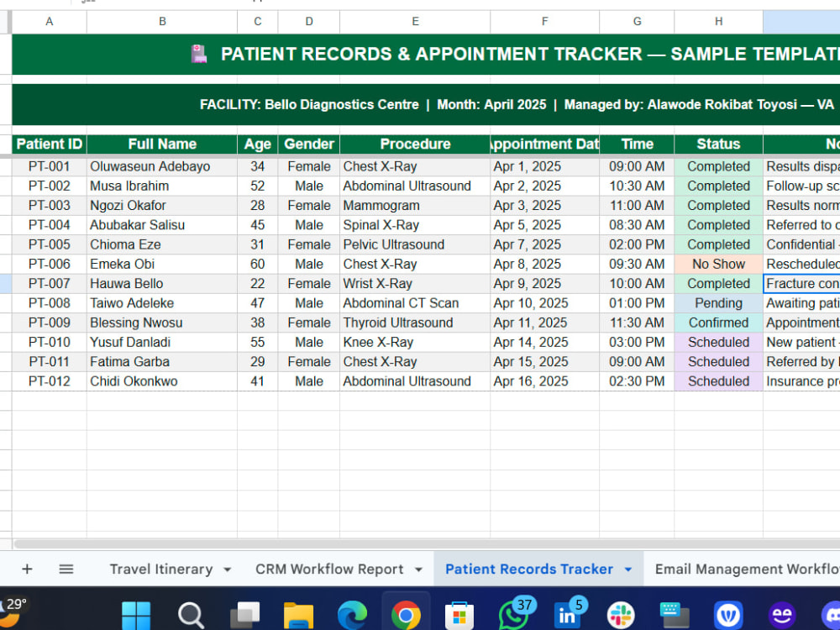Select the Abubakar Salisu name cell
This screenshot has width=840, height=630.
[162, 225]
